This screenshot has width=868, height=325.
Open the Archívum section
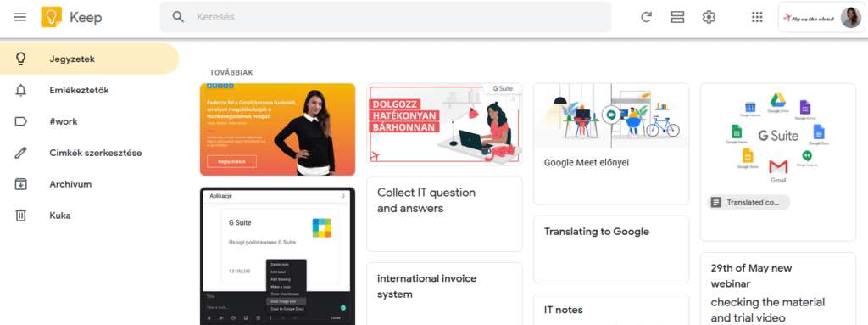[x=89, y=184]
